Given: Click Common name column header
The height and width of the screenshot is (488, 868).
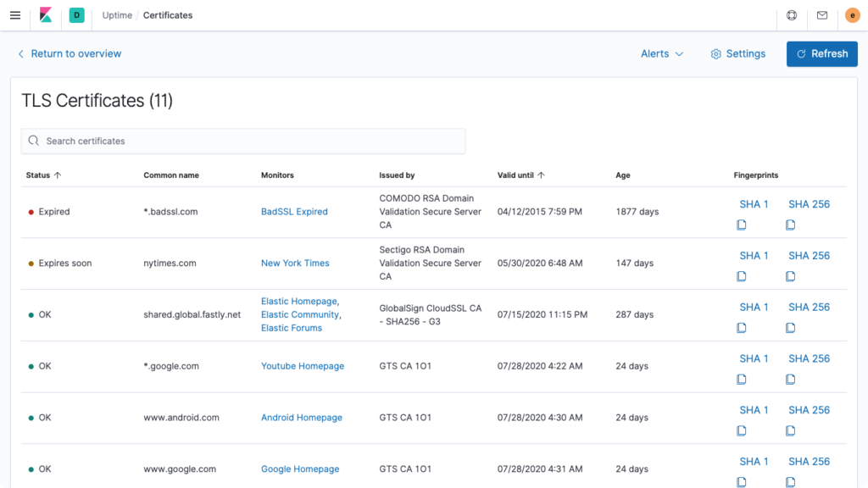Looking at the screenshot, I should point(171,175).
